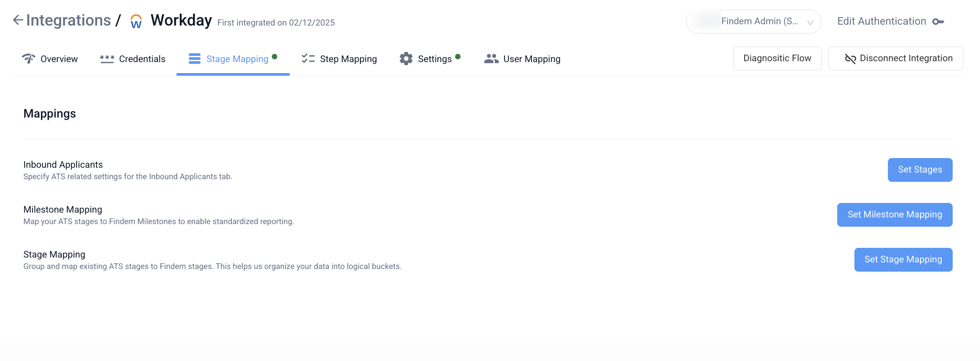
Task: Click "Specify ATS related settings" description
Action: click(128, 177)
